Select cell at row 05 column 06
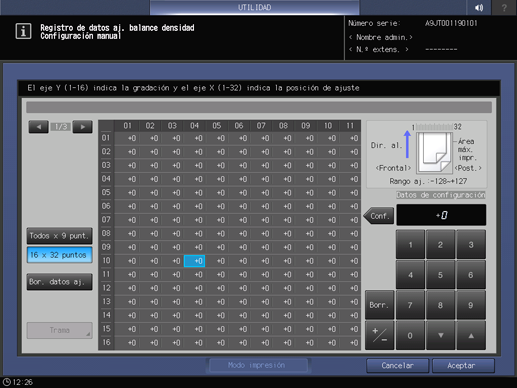517x388 pixels. tap(239, 193)
